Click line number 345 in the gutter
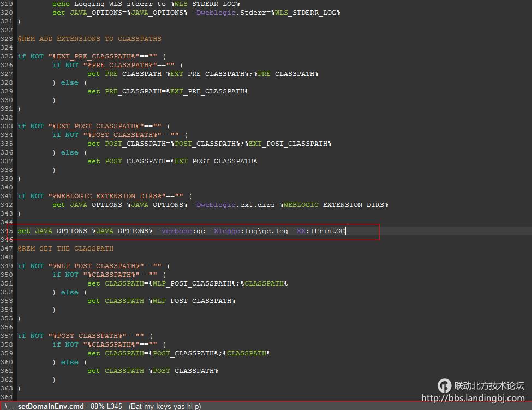532x410 pixels. (x=7, y=231)
